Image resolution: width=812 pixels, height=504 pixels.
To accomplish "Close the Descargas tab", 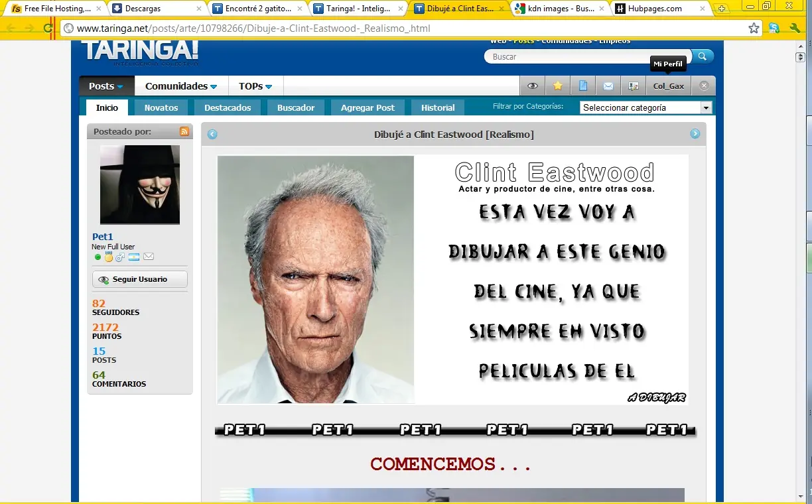I will point(198,9).
